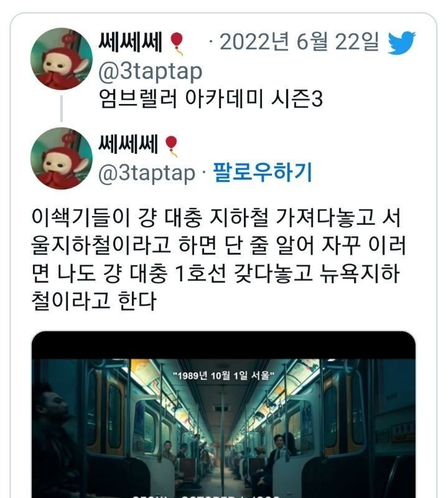
Task: Open the second tweet's 쎄쎄쎄 display name
Action: (x=128, y=144)
